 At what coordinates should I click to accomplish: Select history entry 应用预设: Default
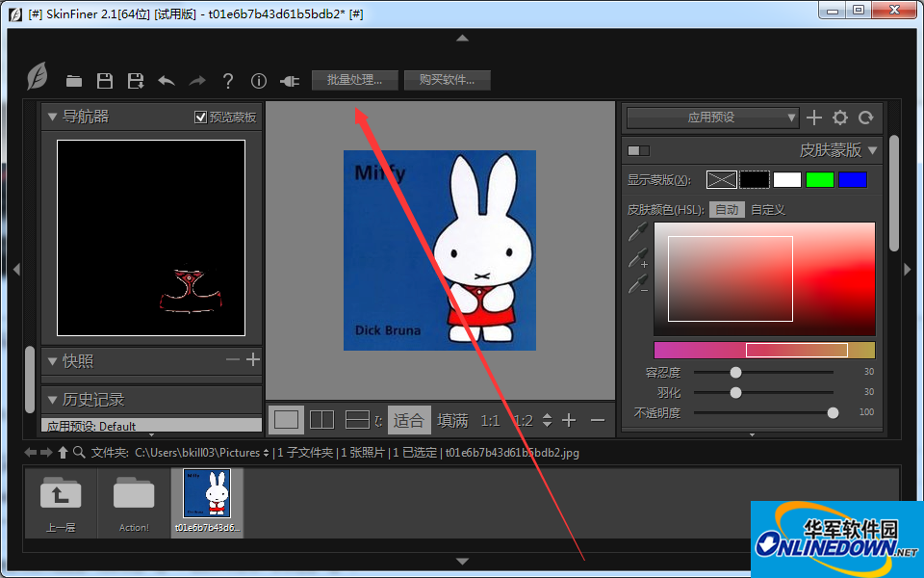151,425
